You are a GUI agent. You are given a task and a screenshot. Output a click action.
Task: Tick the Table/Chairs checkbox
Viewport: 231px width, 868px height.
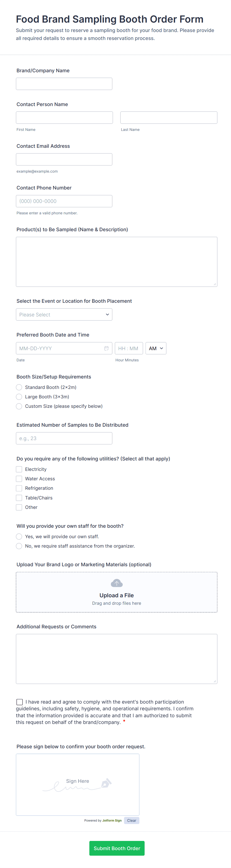tap(19, 498)
